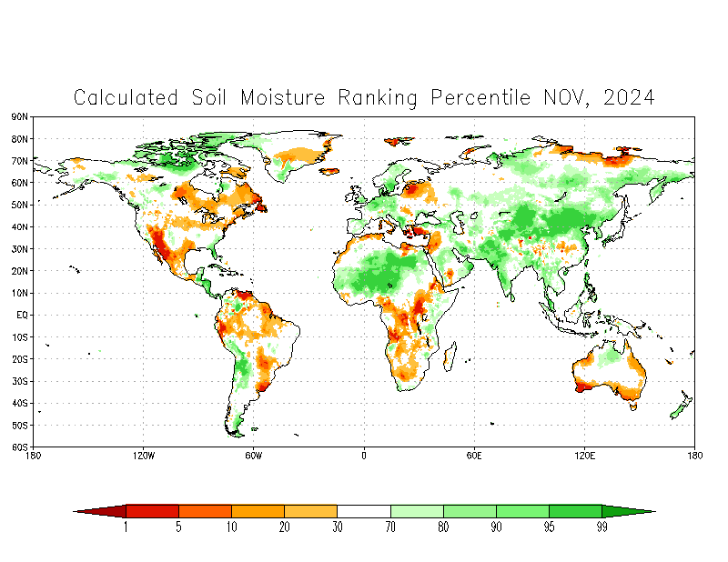Click the '99' legend label

(x=602, y=527)
